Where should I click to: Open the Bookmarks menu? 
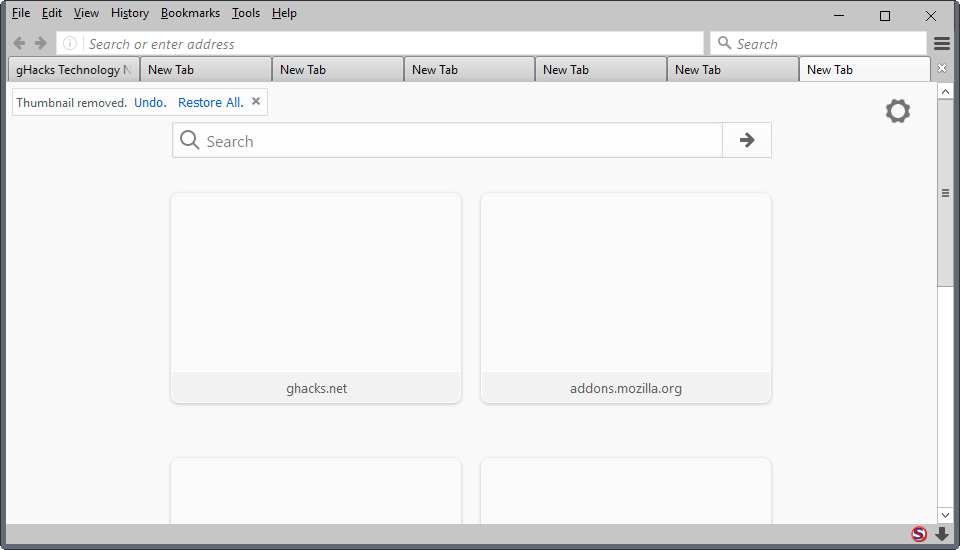190,13
